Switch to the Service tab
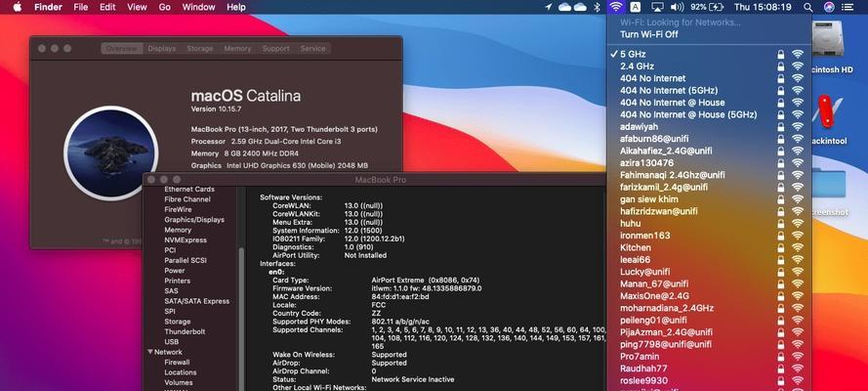 point(312,49)
